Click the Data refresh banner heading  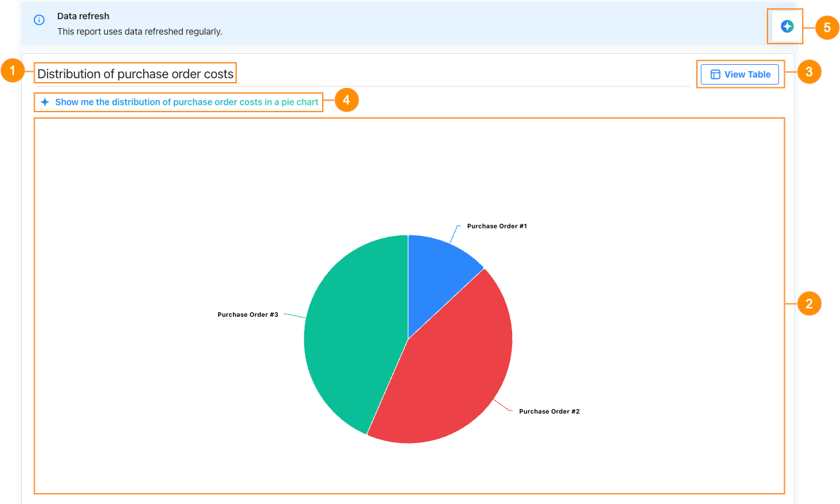pos(83,17)
